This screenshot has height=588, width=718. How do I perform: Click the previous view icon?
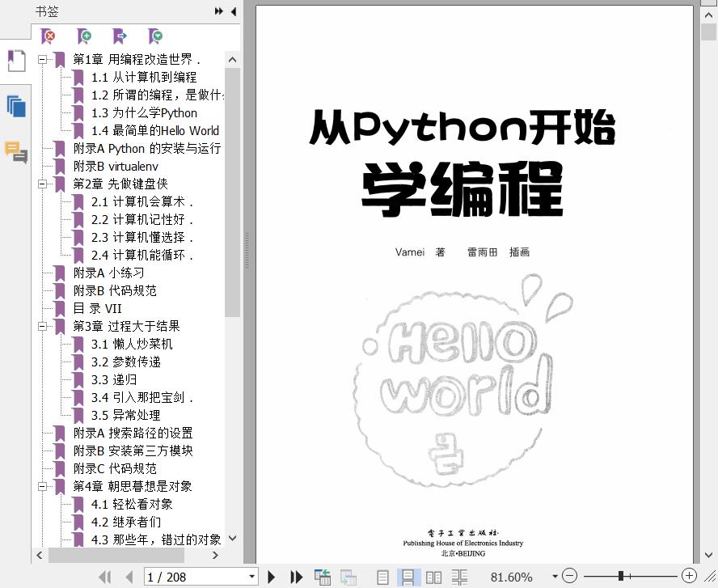point(323,577)
